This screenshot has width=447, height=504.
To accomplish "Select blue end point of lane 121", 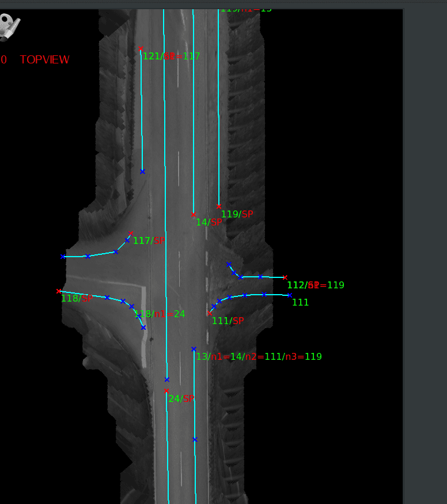I will click(x=143, y=172).
